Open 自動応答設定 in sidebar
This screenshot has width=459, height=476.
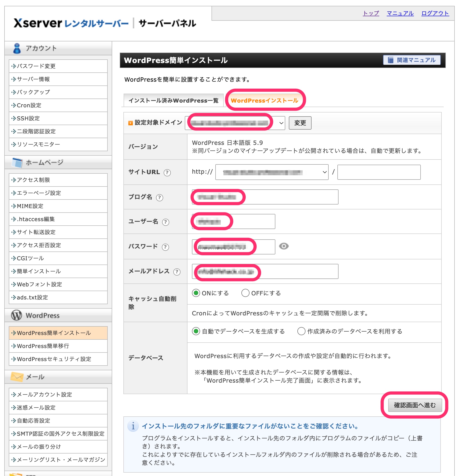(58, 421)
